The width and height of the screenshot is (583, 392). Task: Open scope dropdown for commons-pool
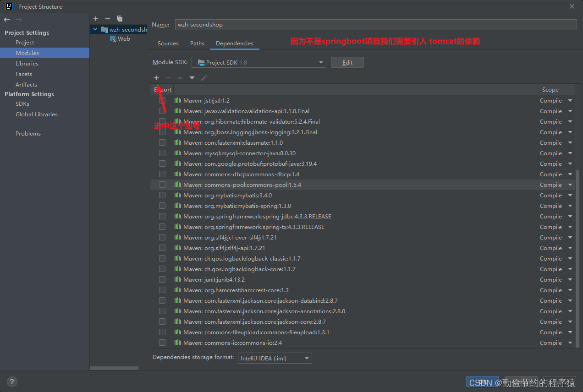tap(570, 185)
